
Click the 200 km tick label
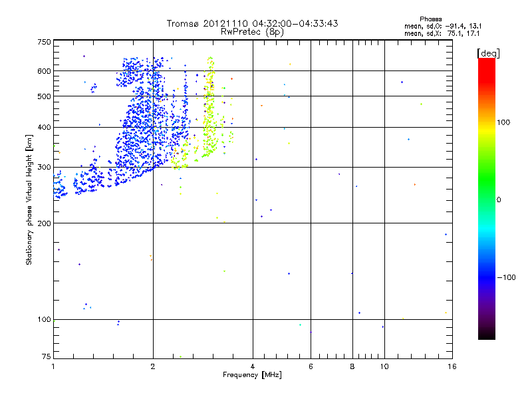(x=44, y=223)
